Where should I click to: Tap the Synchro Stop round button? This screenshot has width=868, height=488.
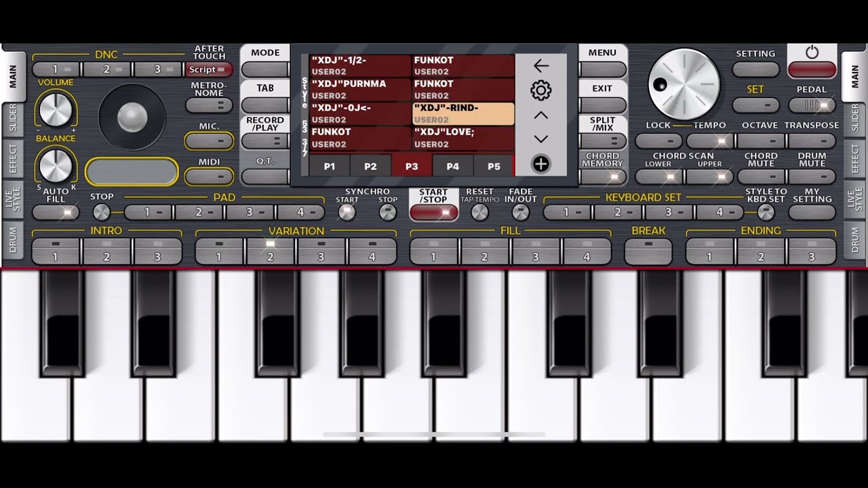(x=387, y=212)
